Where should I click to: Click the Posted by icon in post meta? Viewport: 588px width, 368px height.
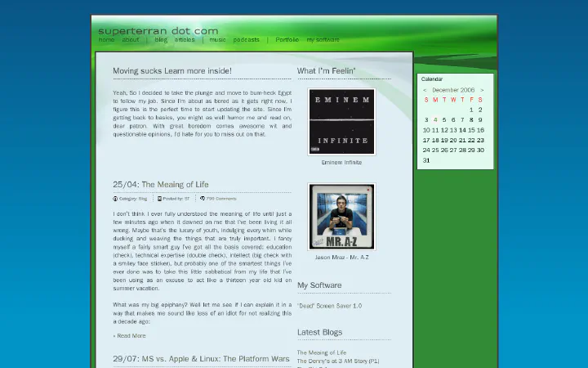pos(159,199)
